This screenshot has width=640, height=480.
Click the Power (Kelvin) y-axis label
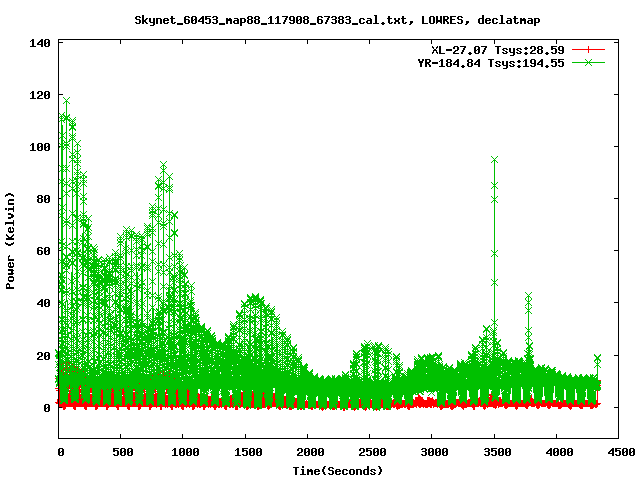(x=10, y=241)
